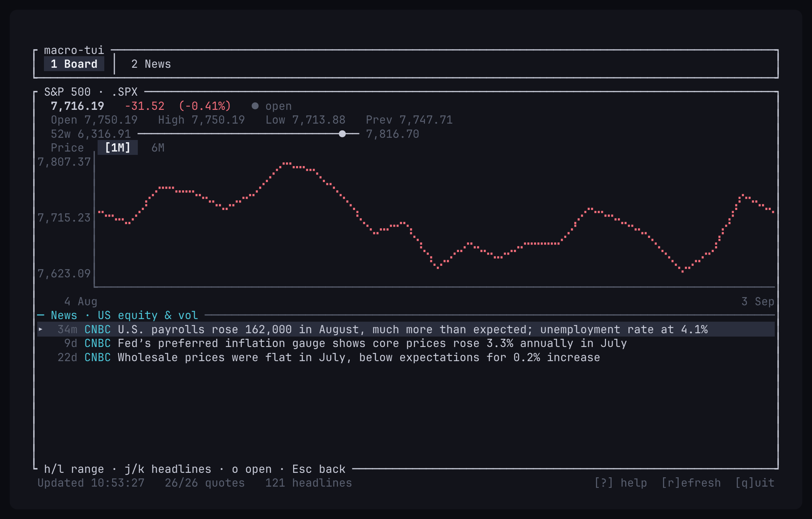The width and height of the screenshot is (812, 519).
Task: Click CNBC source on the Fed inflation row
Action: [x=98, y=343]
